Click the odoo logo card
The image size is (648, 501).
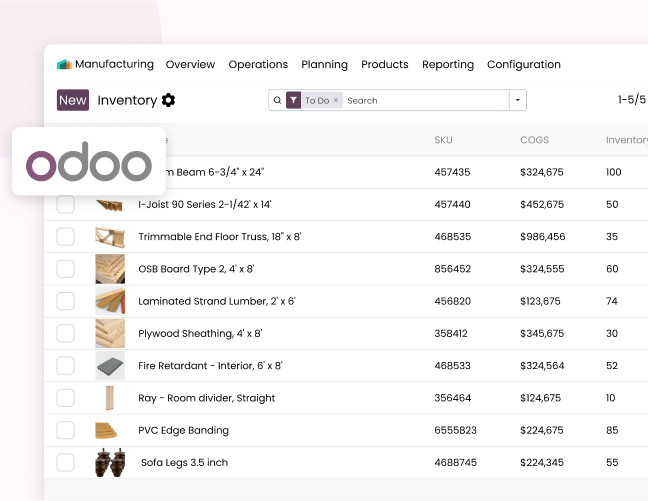pos(89,161)
